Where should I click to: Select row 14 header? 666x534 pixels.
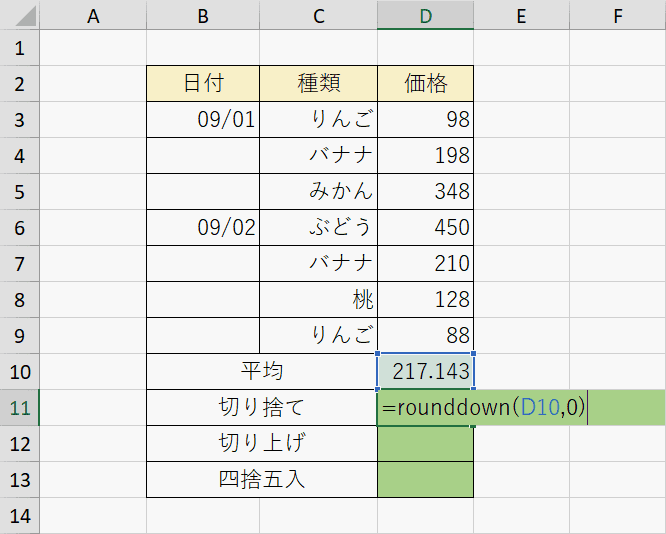coord(20,516)
